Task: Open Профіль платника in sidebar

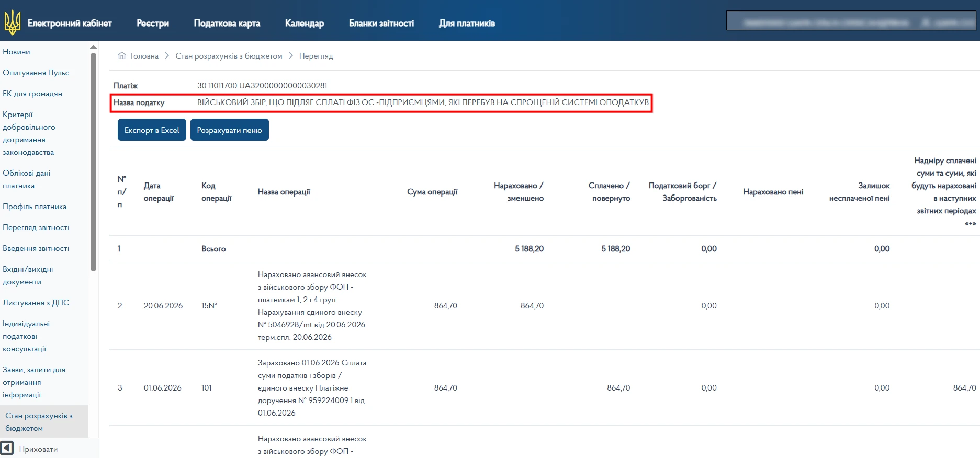Action: tap(35, 207)
